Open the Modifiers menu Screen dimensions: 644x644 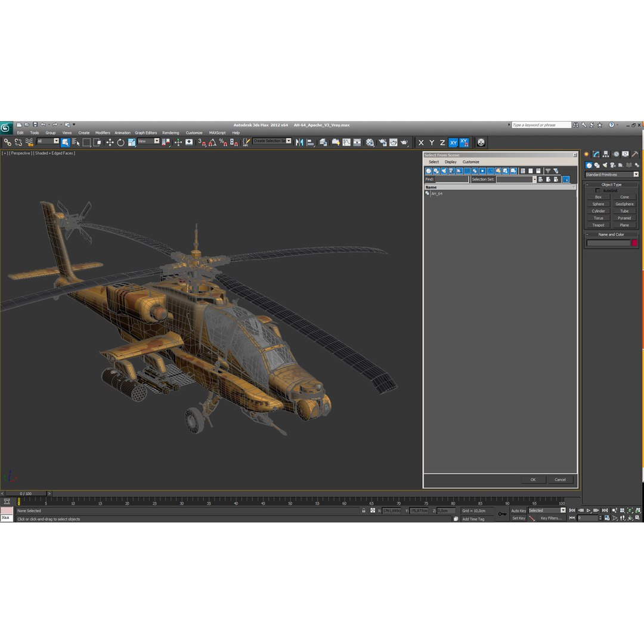click(103, 132)
